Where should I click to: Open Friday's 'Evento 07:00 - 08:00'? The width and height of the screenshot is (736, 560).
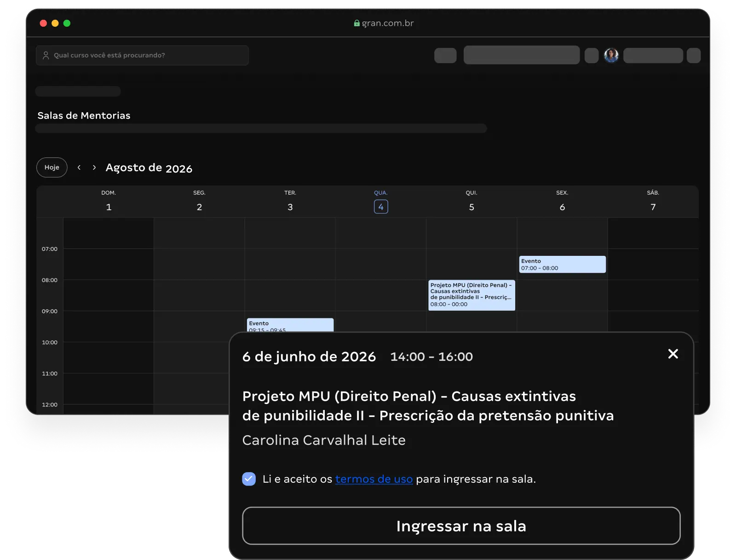point(562,264)
